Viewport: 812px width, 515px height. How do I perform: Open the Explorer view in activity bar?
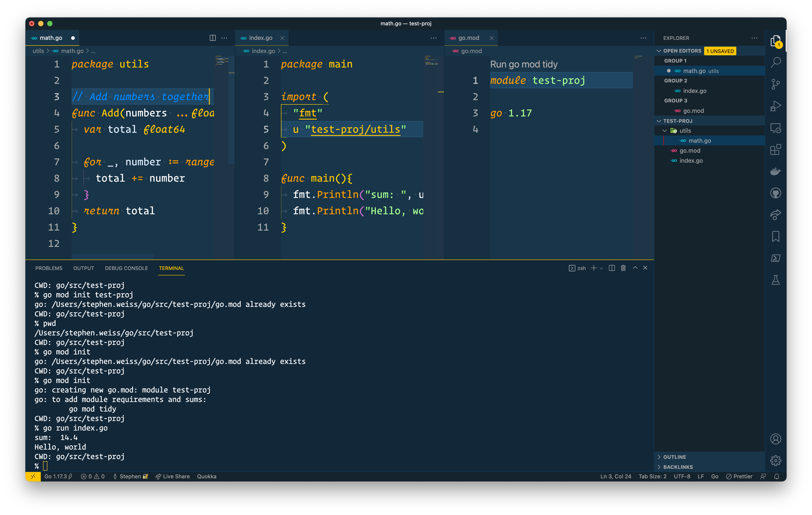coord(775,41)
